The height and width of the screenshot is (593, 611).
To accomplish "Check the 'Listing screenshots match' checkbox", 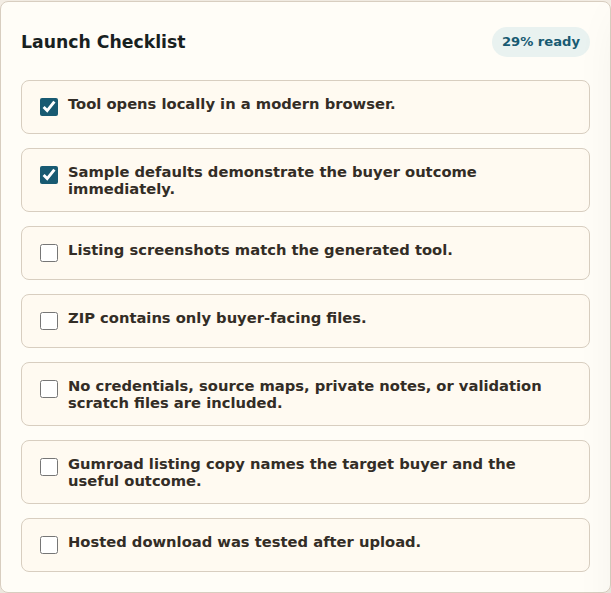I will [x=49, y=253].
